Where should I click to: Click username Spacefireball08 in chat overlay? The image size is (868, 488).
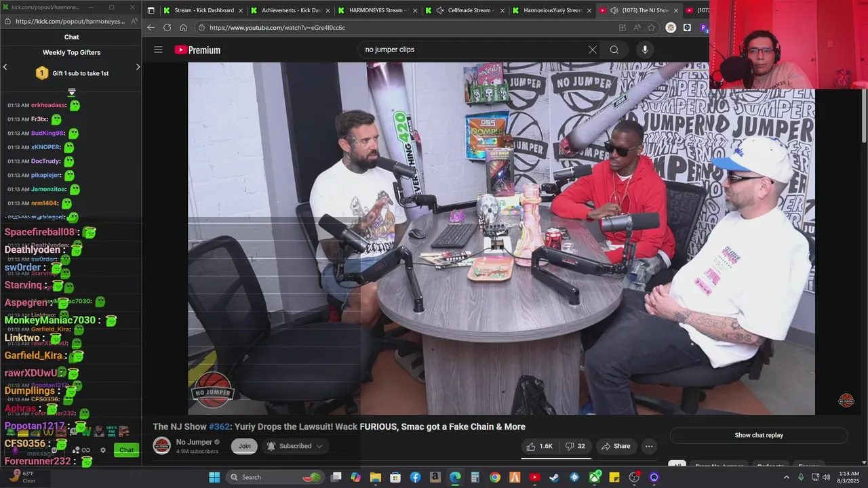(x=40, y=232)
